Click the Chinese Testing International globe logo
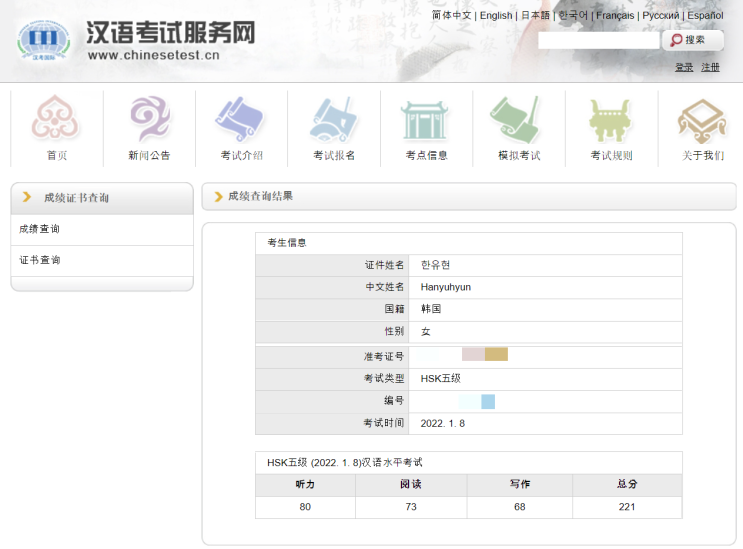Image resolution: width=743 pixels, height=549 pixels. click(44, 40)
